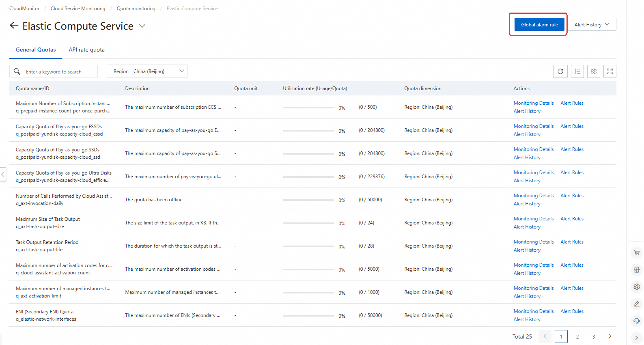Click the Quota dimension column header
Viewport: 644px width, 345px height.
click(423, 88)
